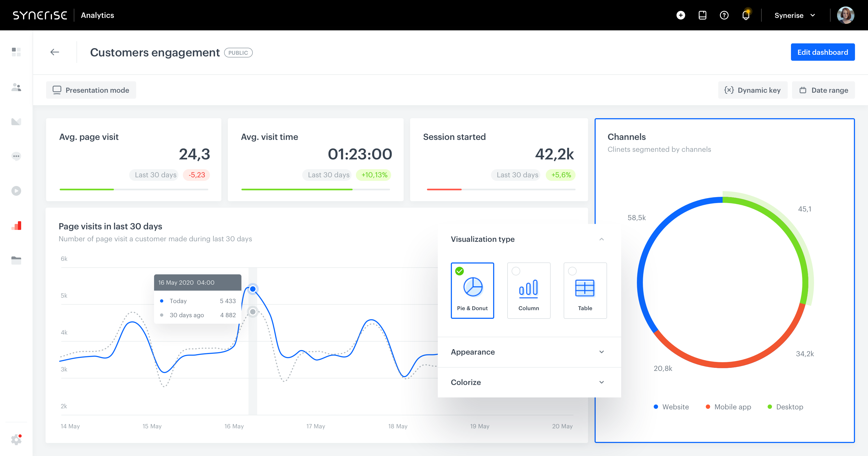Viewport: 868px width, 456px height.
Task: Enter Presentation mode
Action: (91, 90)
